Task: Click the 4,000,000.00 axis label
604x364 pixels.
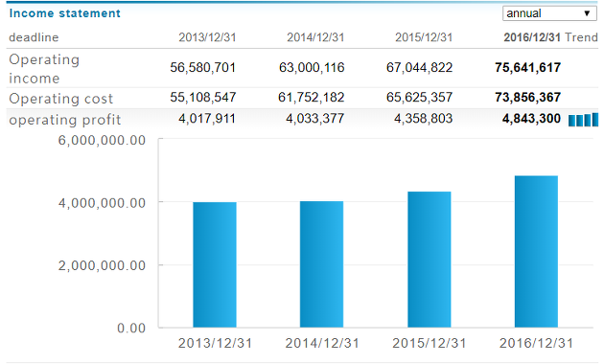Action: tap(102, 203)
